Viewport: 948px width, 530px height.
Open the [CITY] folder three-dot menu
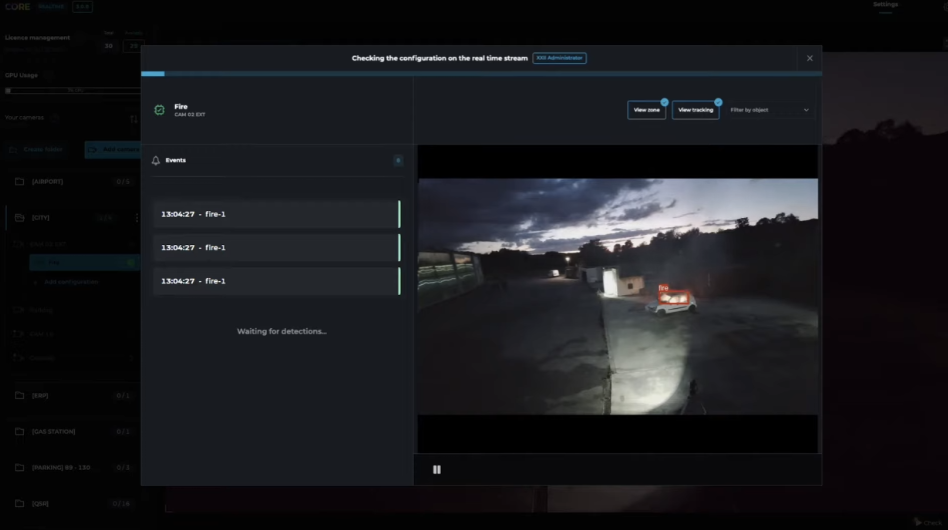(137, 218)
